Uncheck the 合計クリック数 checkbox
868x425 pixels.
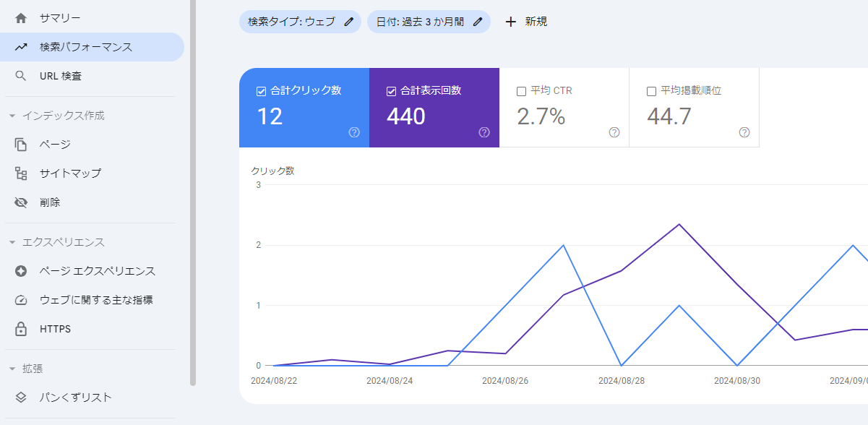click(262, 91)
